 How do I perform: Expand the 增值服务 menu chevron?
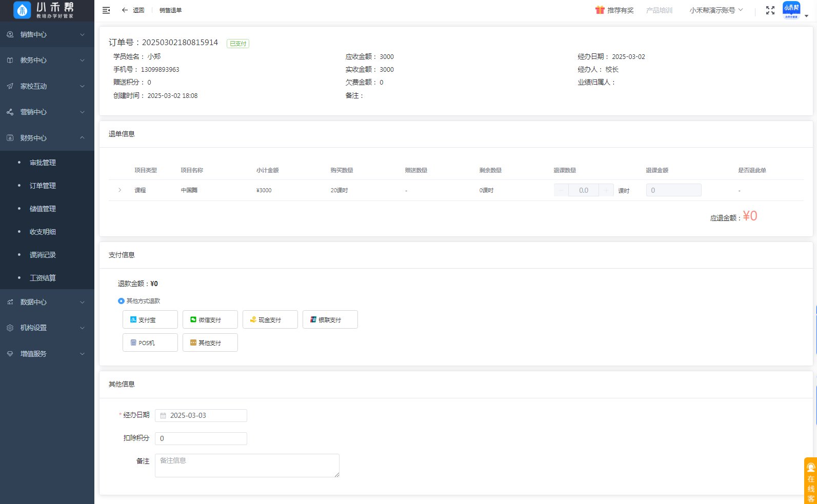point(83,354)
